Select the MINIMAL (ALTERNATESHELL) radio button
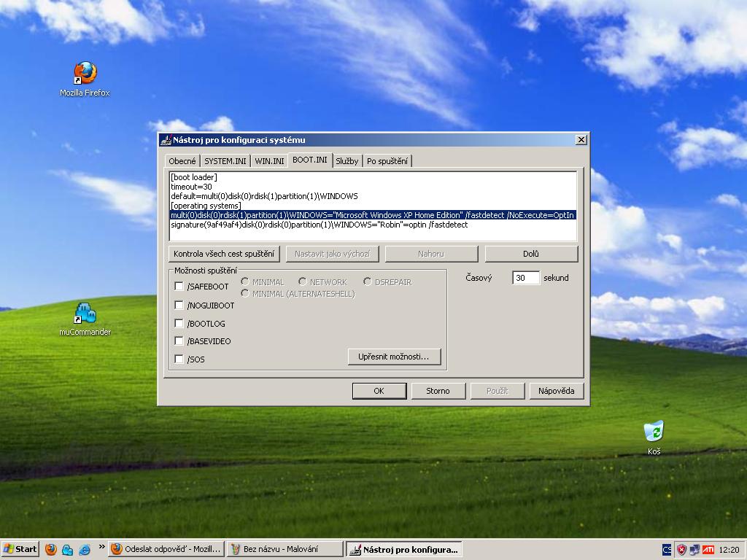This screenshot has height=560, width=747. pos(245,293)
